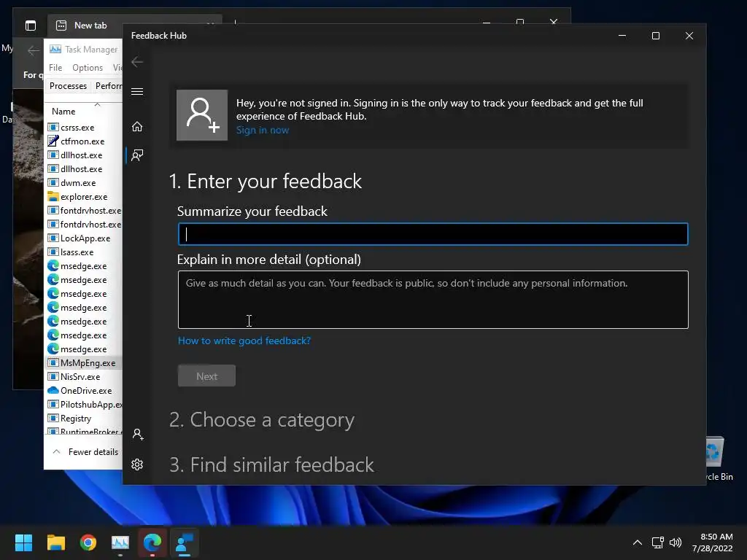The height and width of the screenshot is (560, 747).
Task: Click the explorer.exe folder icon
Action: (x=53, y=197)
